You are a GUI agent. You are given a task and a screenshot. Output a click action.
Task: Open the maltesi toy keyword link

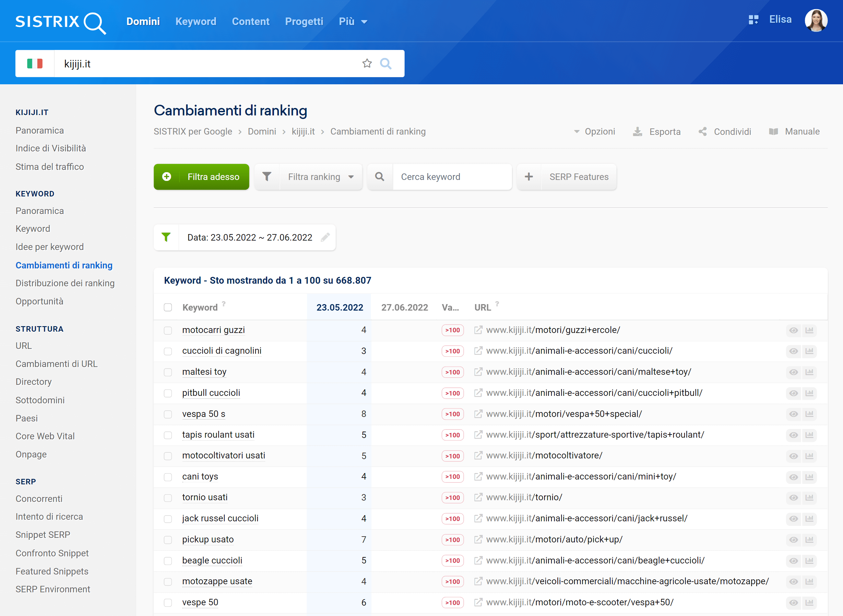(204, 372)
